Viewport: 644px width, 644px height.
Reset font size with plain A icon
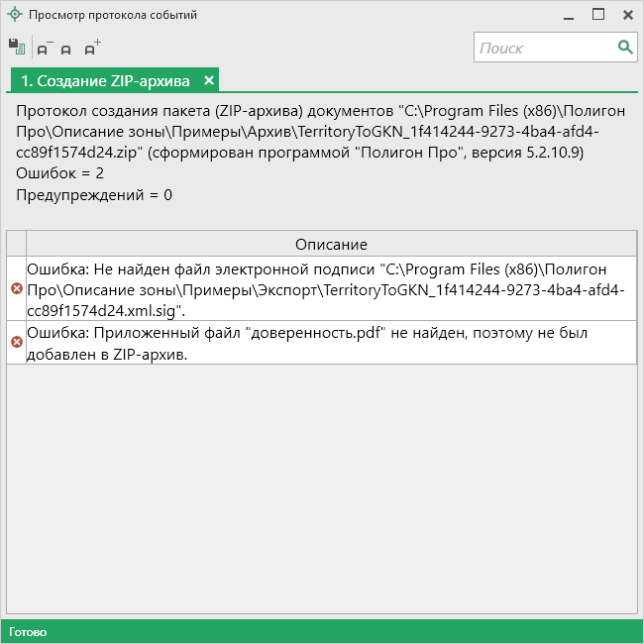point(66,49)
